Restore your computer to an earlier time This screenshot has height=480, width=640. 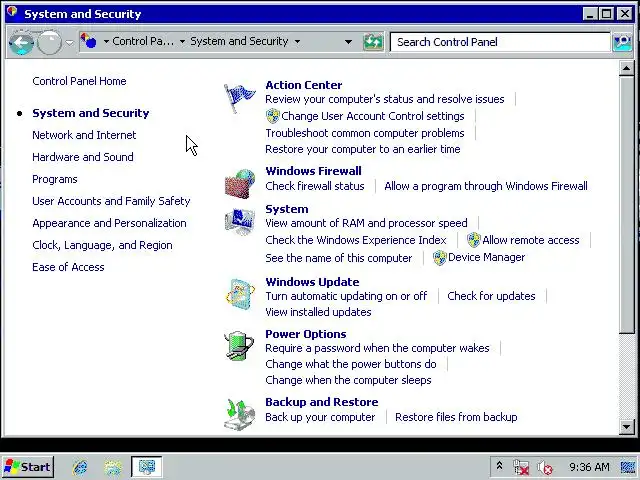[363, 149]
